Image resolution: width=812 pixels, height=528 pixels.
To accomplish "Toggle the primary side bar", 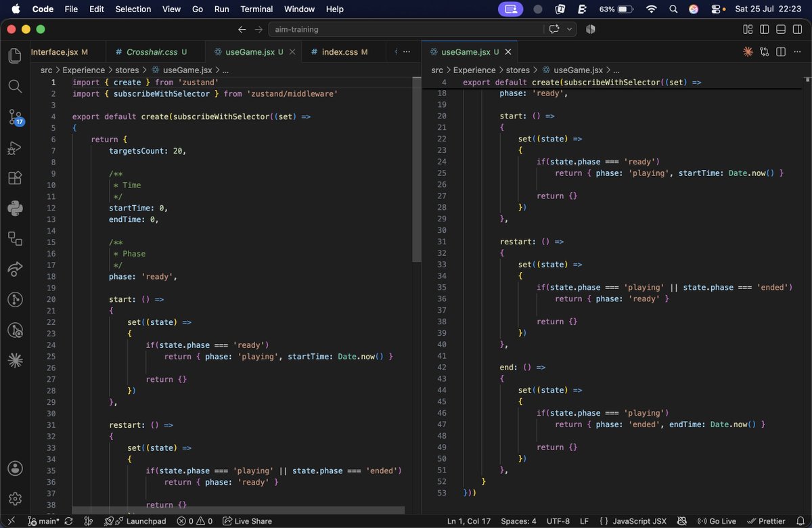I will [x=764, y=30].
